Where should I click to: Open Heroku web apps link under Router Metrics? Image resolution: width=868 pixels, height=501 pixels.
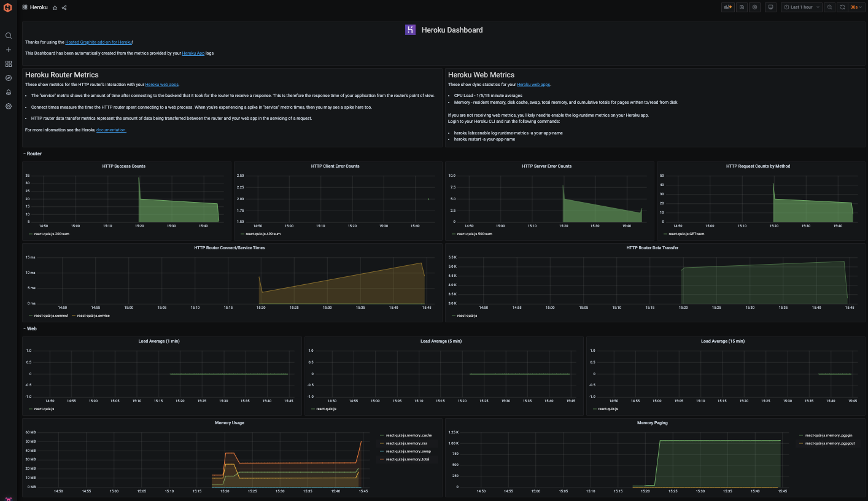[162, 85]
